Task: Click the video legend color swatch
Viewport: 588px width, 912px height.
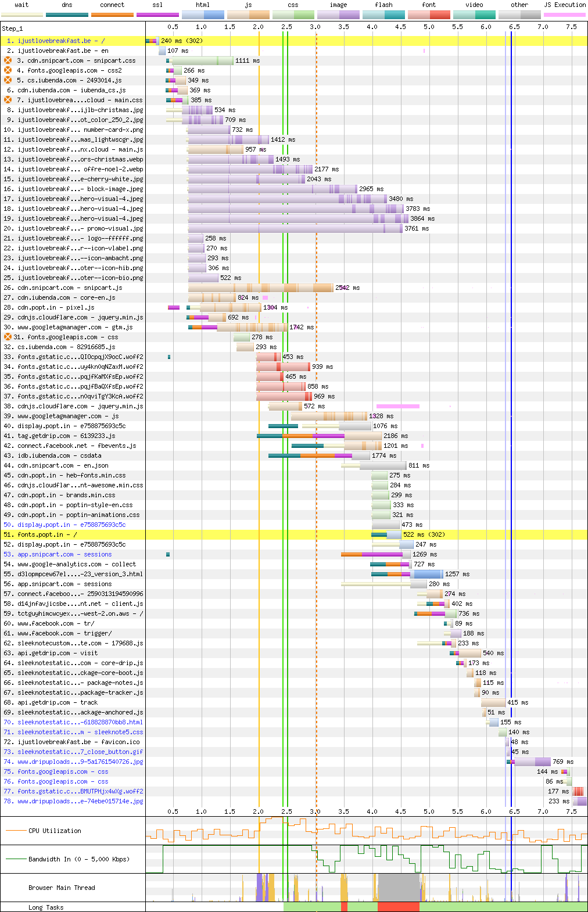Action: pyautogui.click(x=475, y=15)
